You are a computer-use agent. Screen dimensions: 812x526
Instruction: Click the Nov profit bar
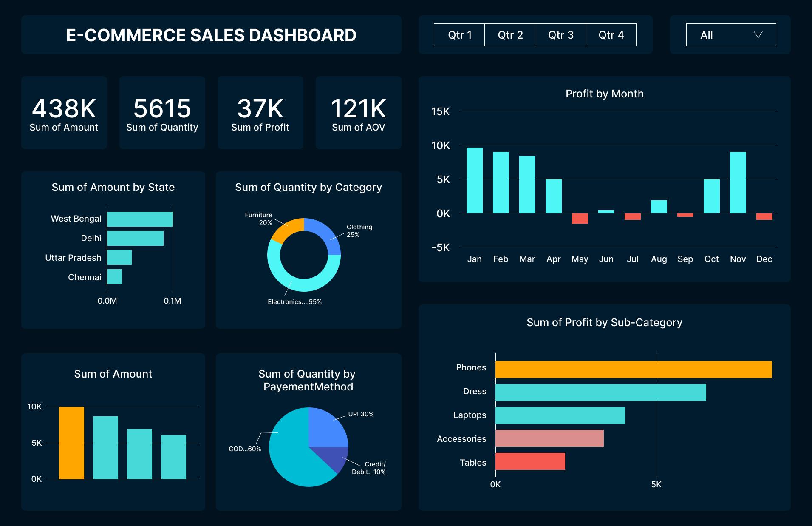click(738, 183)
